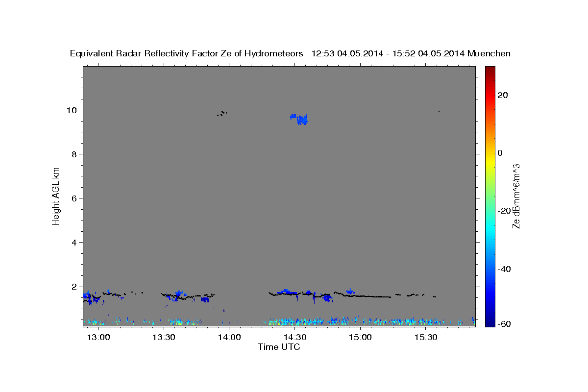Click the '13:00' time tick label
Viewport: 588px width, 392px height.
(x=98, y=337)
